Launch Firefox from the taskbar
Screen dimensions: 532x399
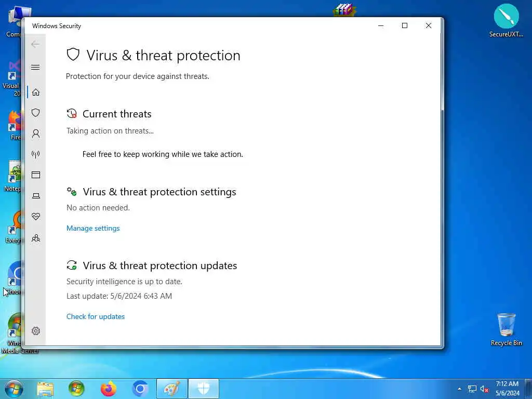[x=109, y=389]
